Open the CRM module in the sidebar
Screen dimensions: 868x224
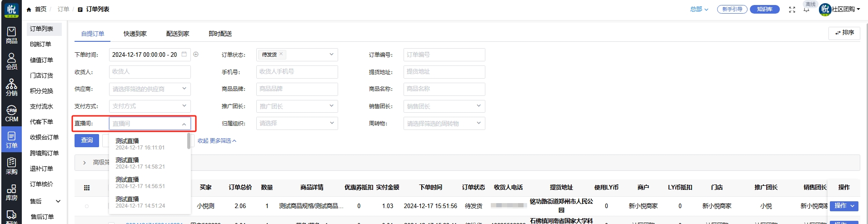coord(11,114)
